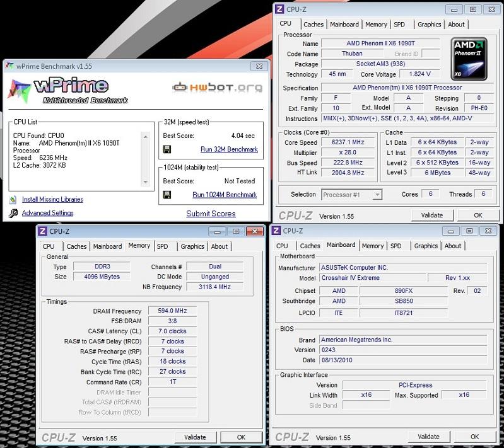The height and width of the screenshot is (448, 504).
Task: Click the AMD Phenom II processor logo
Action: click(469, 59)
